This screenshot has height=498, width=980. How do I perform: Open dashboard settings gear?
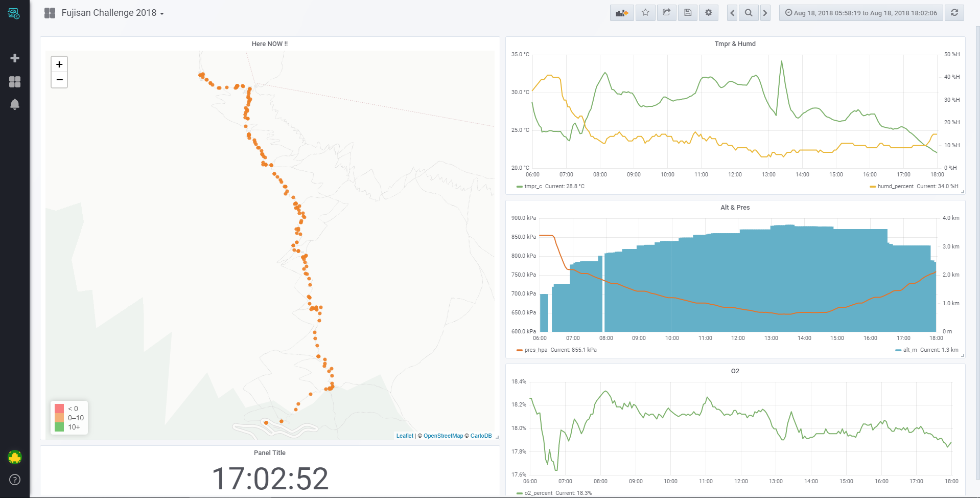coord(709,13)
